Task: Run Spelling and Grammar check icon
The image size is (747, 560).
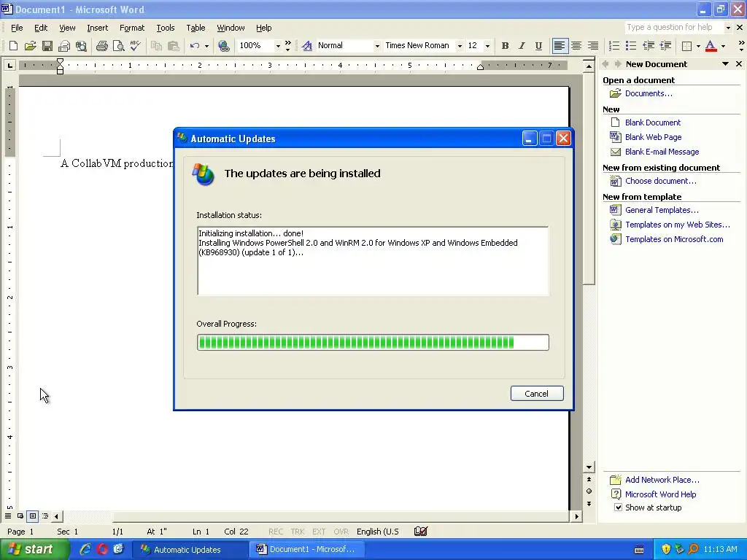Action: click(135, 46)
